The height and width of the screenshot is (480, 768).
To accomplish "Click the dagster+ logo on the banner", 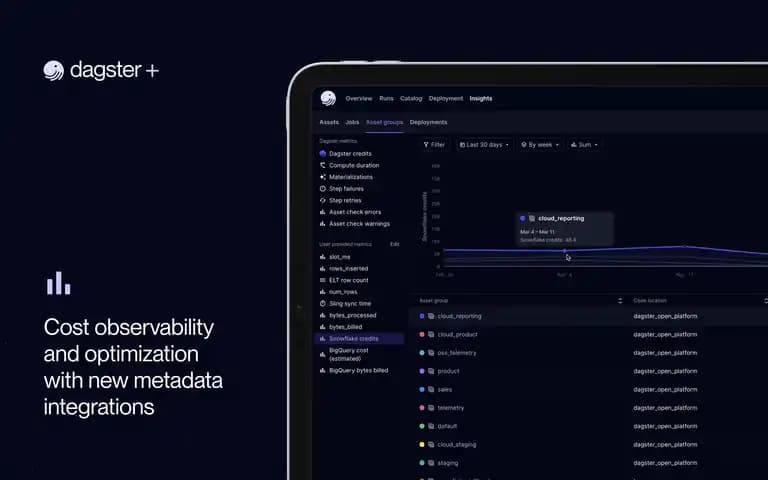I will 101,71.
